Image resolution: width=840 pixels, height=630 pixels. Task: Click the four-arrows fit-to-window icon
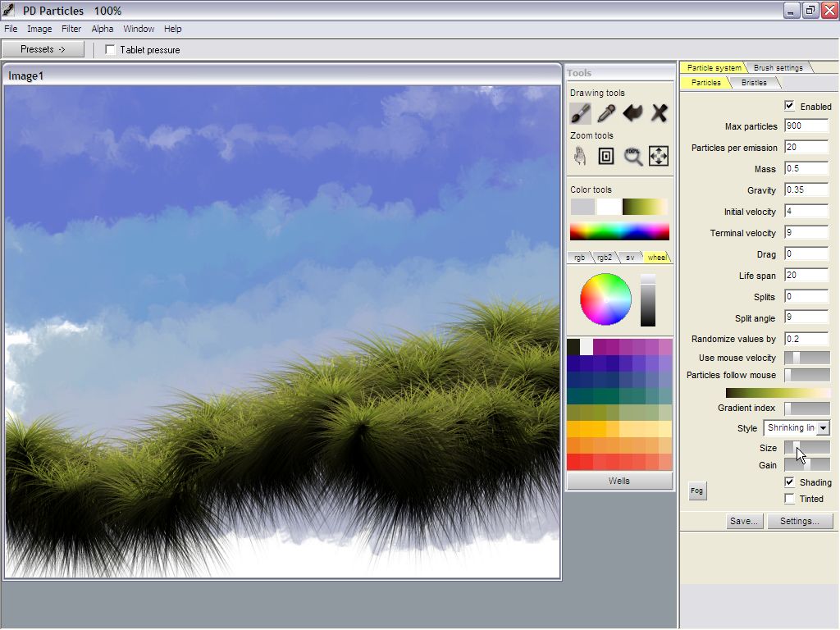pyautogui.click(x=659, y=156)
